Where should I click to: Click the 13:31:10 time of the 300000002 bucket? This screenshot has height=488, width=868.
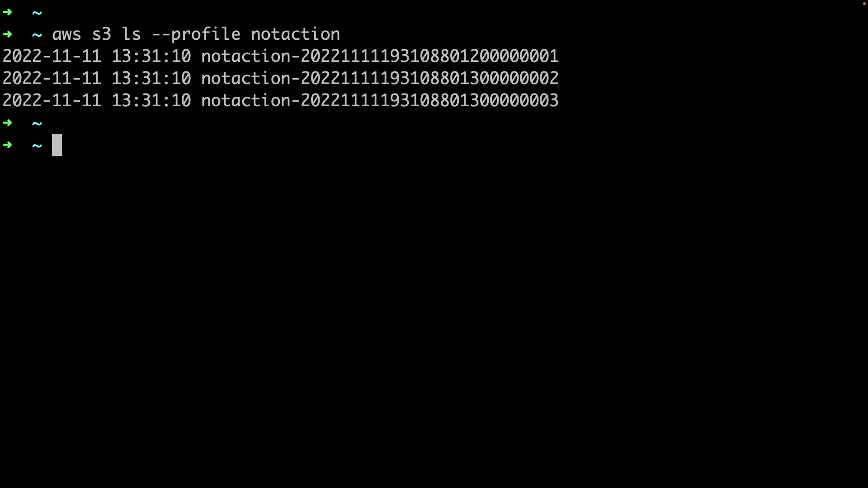point(151,78)
